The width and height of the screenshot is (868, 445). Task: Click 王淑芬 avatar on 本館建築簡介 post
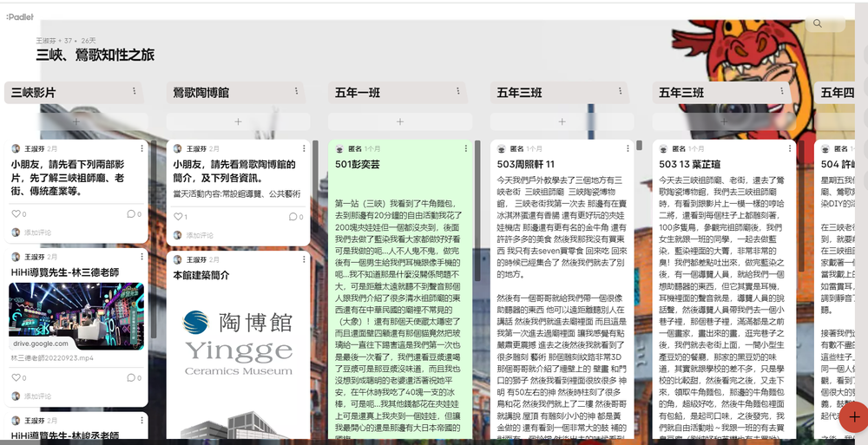pos(178,259)
